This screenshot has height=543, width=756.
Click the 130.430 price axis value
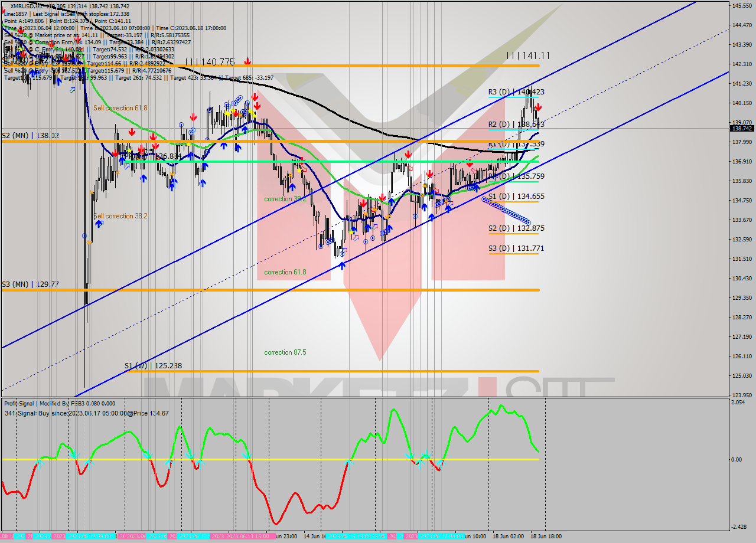click(742, 278)
